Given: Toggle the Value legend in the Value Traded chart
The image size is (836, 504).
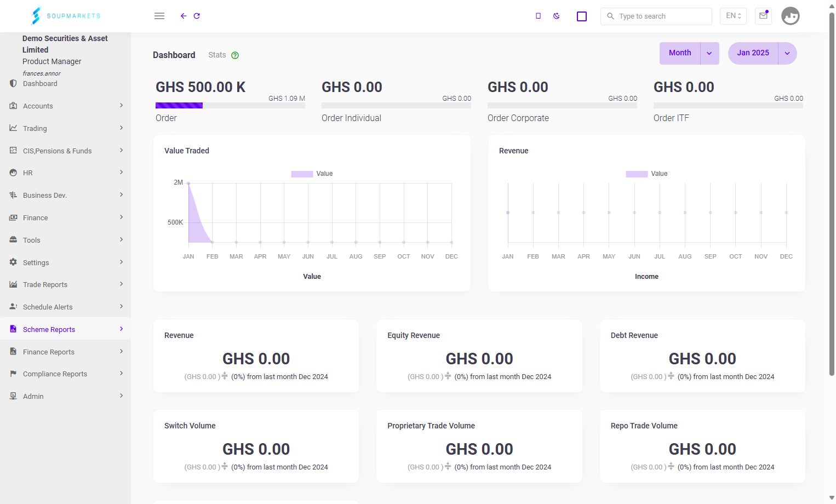Looking at the screenshot, I should coord(312,174).
